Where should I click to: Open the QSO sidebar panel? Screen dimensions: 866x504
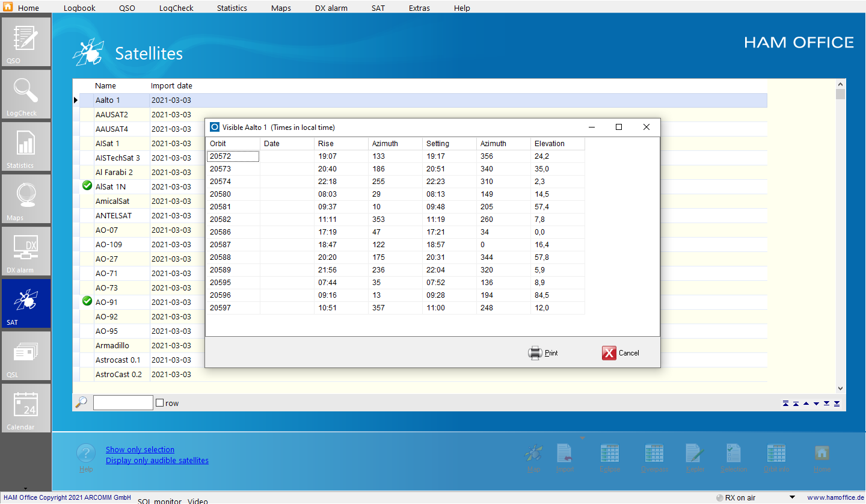click(26, 41)
